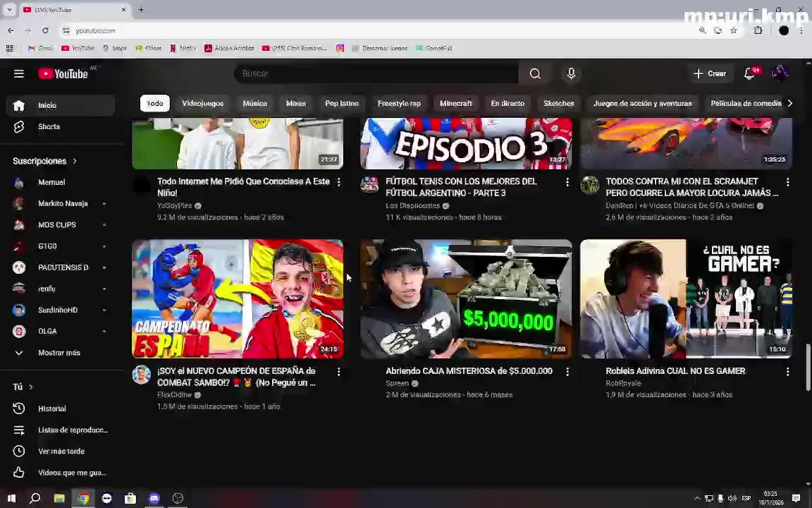Image resolution: width=812 pixels, height=508 pixels.
Task: Click inside the Buscar search field
Action: (x=376, y=73)
